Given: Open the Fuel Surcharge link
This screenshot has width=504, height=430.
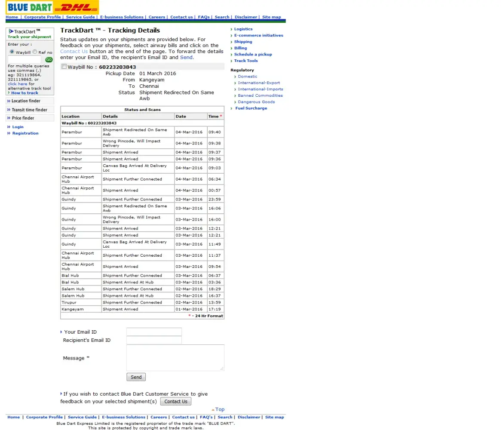Looking at the screenshot, I should (251, 108).
